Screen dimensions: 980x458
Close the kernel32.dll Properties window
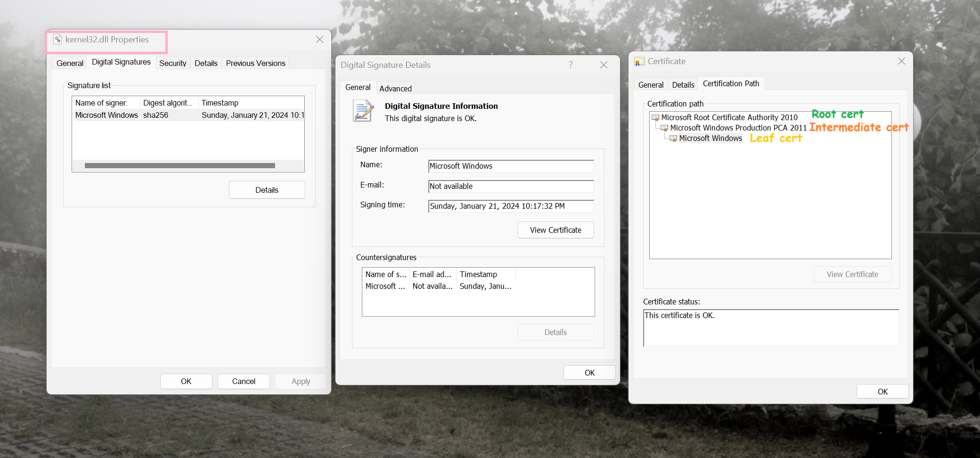tap(319, 40)
